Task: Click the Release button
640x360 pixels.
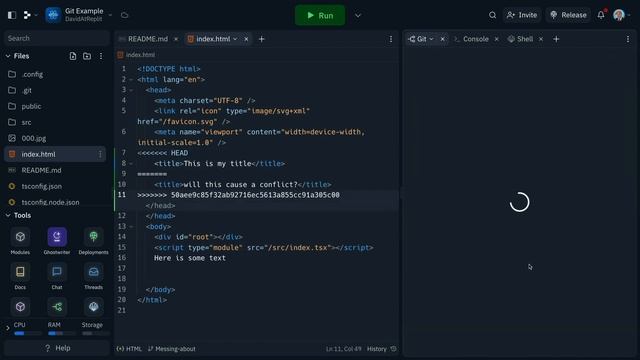Action: pyautogui.click(x=568, y=15)
